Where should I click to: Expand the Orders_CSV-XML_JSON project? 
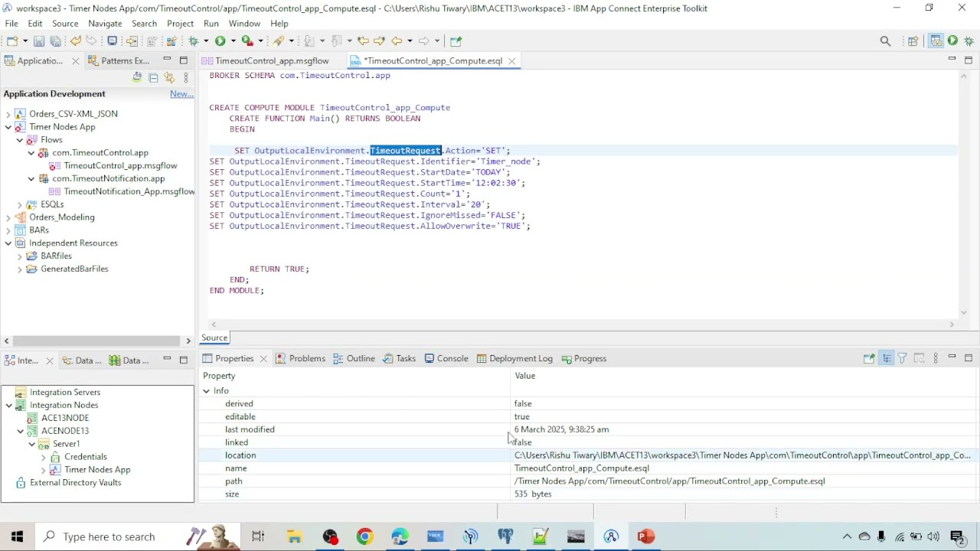point(8,114)
